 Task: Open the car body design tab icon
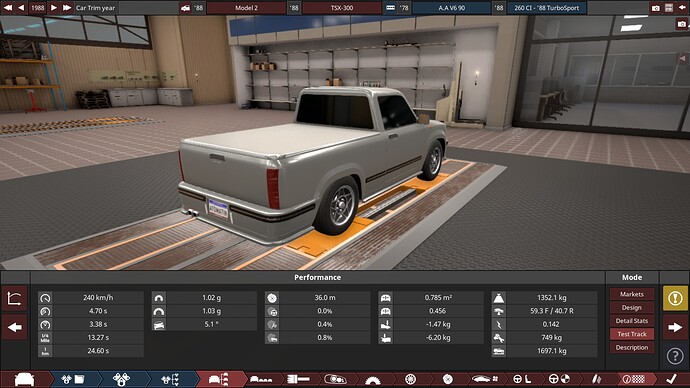coord(25,379)
